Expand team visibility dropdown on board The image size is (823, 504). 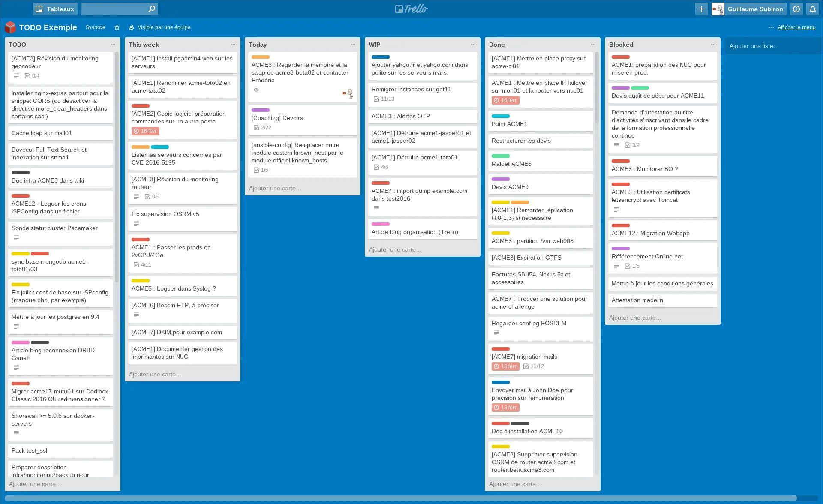pos(160,27)
